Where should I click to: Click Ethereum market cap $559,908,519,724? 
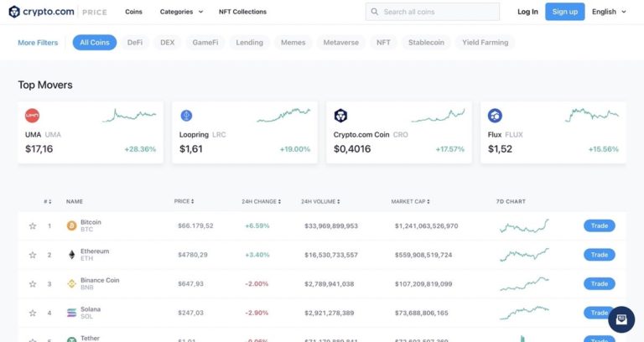tap(423, 255)
